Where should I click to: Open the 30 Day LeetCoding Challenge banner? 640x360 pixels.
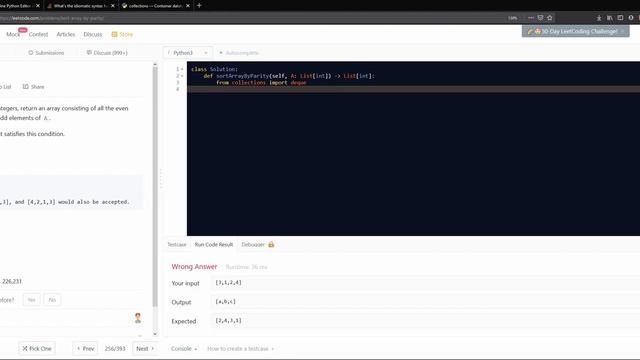576,31
